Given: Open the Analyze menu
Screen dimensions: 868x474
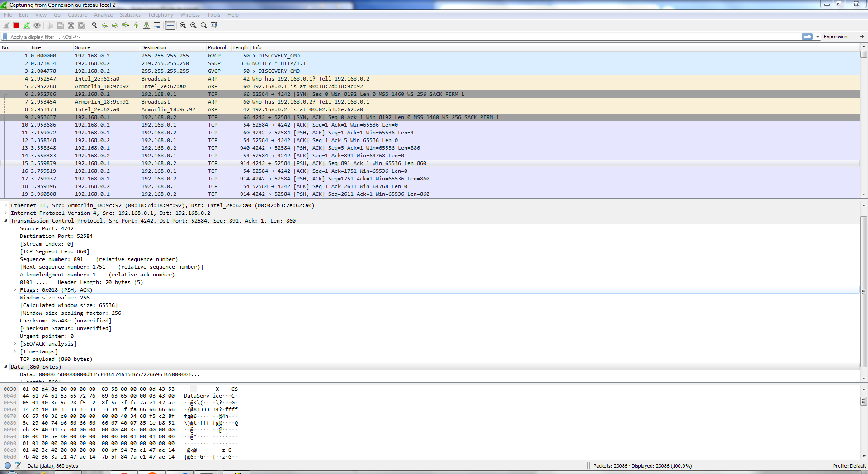Looking at the screenshot, I should [103, 15].
